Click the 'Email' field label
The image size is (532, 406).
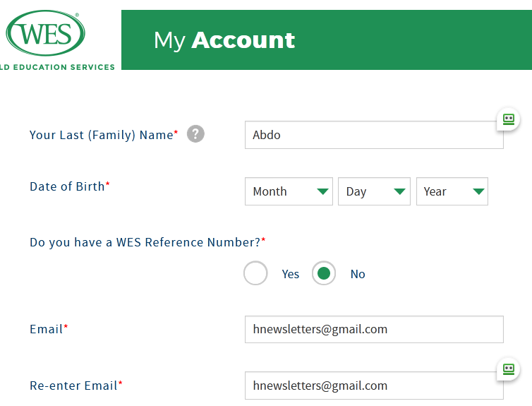click(46, 329)
